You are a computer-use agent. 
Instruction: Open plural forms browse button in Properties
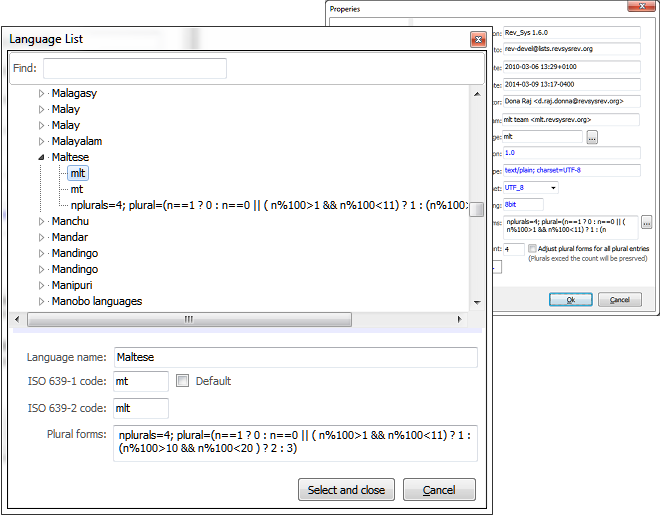click(647, 222)
